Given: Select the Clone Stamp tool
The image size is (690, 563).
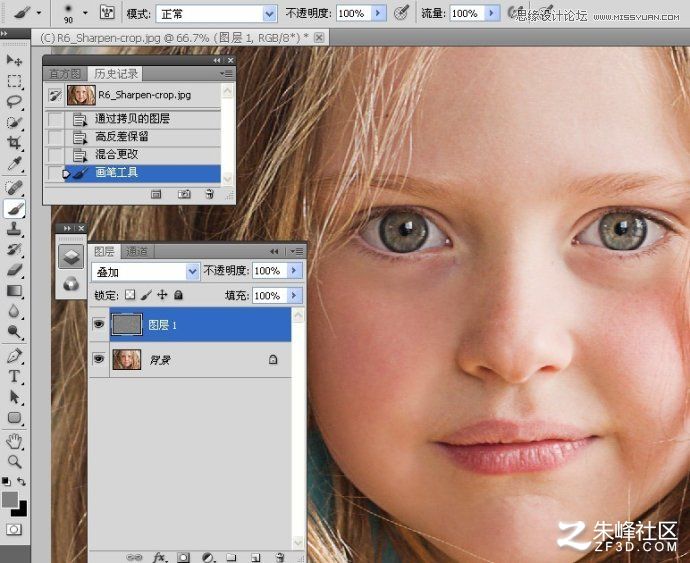Looking at the screenshot, I should point(14,228).
